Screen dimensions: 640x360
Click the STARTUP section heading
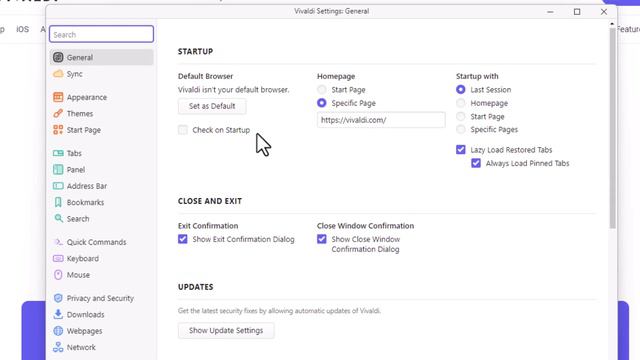196,51
